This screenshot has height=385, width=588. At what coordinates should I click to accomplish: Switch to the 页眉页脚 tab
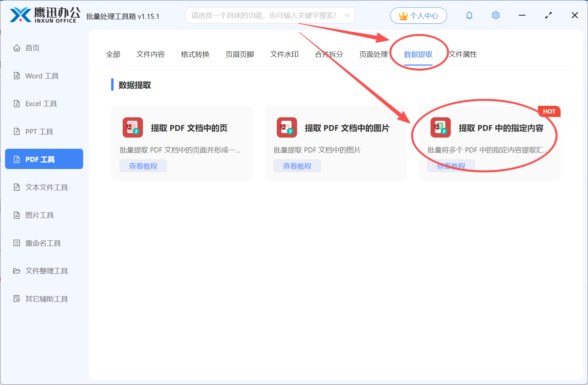pyautogui.click(x=240, y=54)
